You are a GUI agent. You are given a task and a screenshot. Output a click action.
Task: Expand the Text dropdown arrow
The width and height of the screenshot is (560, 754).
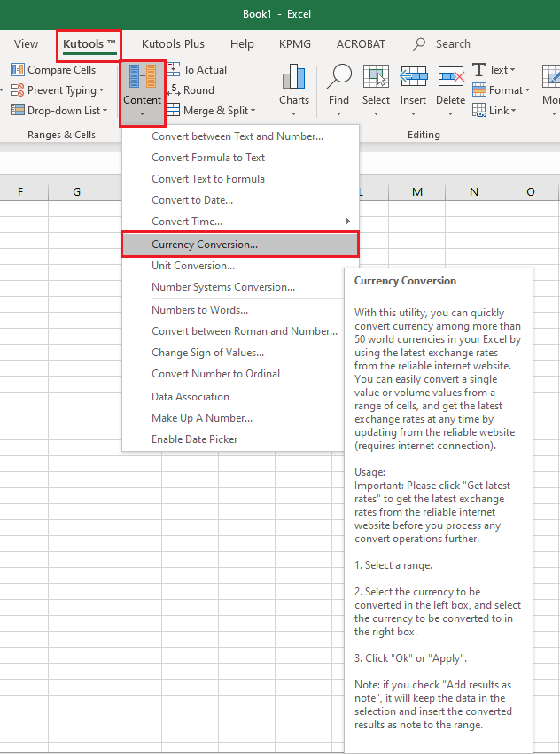tap(512, 70)
